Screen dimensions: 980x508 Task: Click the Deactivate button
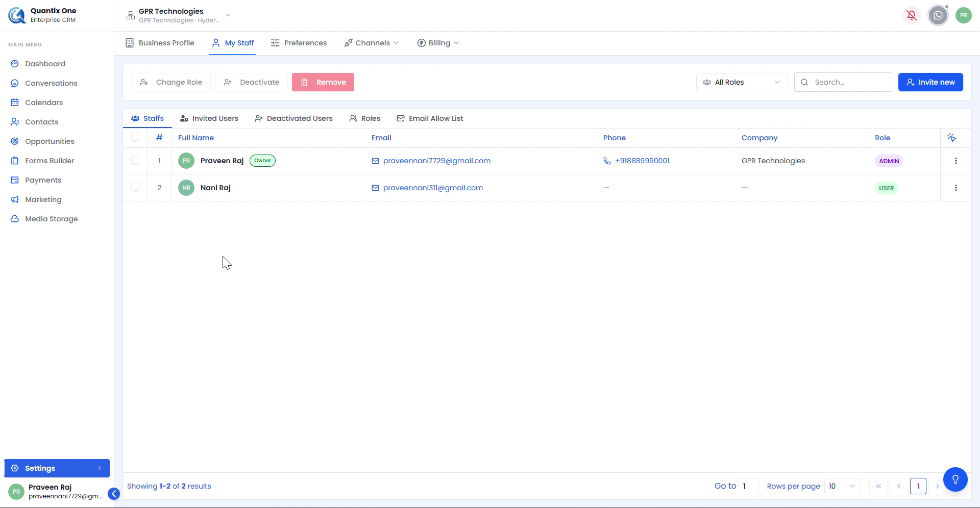pyautogui.click(x=251, y=82)
